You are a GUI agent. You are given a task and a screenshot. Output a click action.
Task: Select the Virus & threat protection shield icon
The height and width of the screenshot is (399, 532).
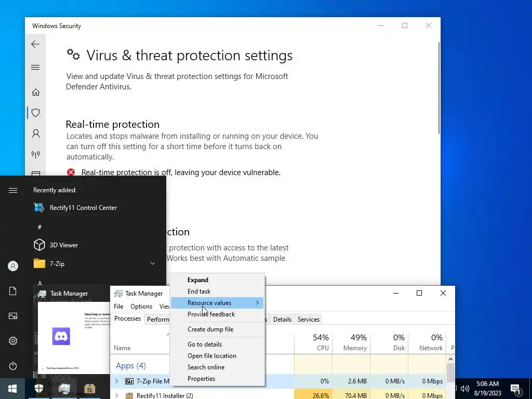click(36, 113)
